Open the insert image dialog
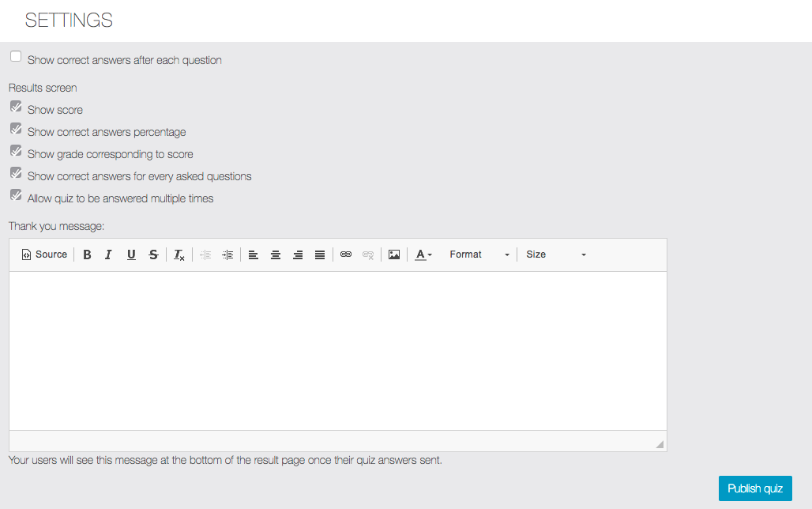This screenshot has height=509, width=812. click(x=394, y=254)
